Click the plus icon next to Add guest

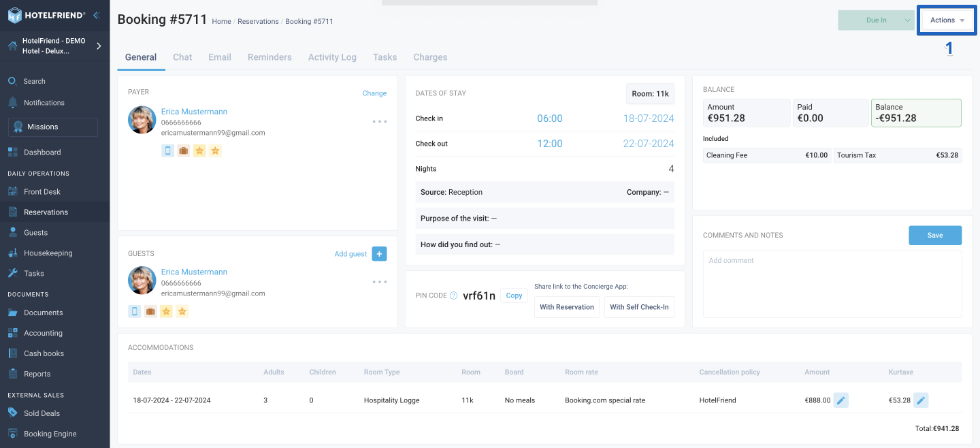[380, 254]
